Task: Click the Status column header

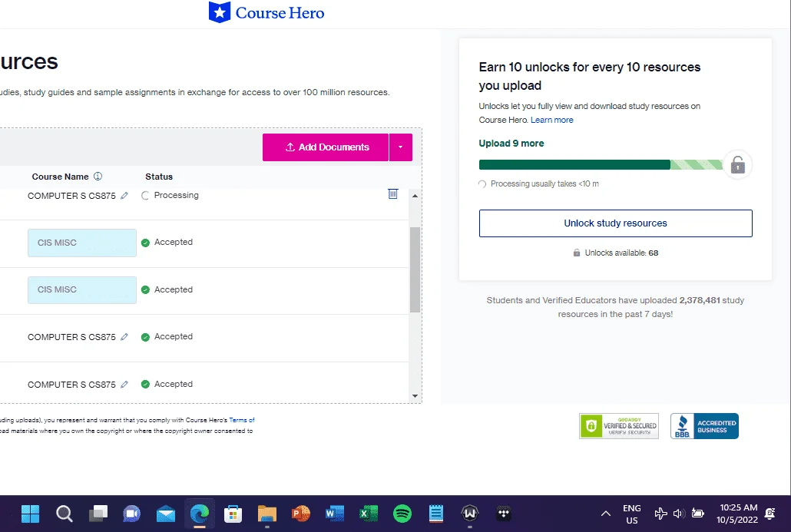Action: tap(159, 177)
